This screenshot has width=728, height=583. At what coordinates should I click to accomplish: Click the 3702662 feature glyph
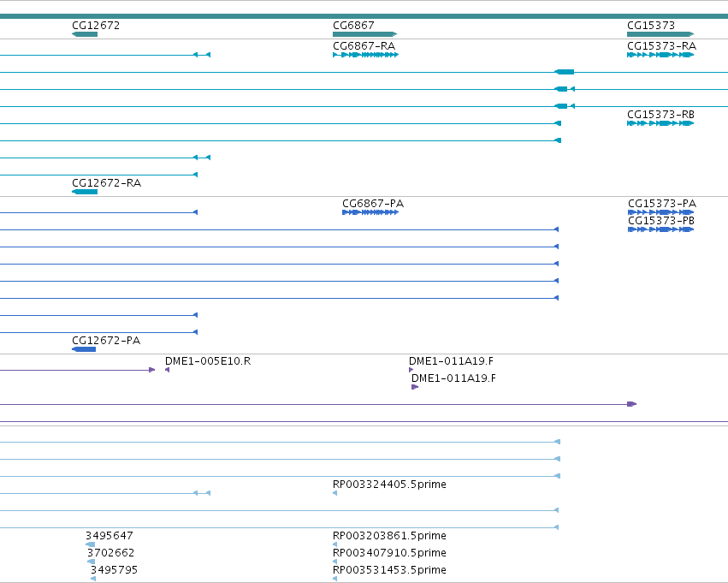point(92,562)
